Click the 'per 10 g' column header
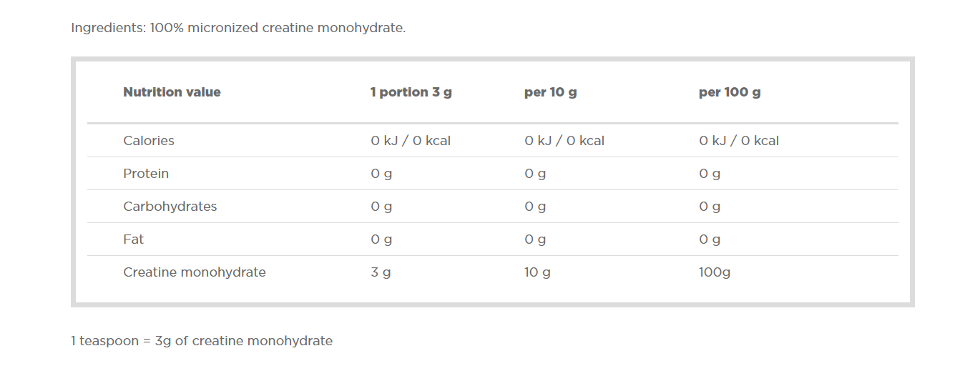Screen dimensions: 980x371 550,92
